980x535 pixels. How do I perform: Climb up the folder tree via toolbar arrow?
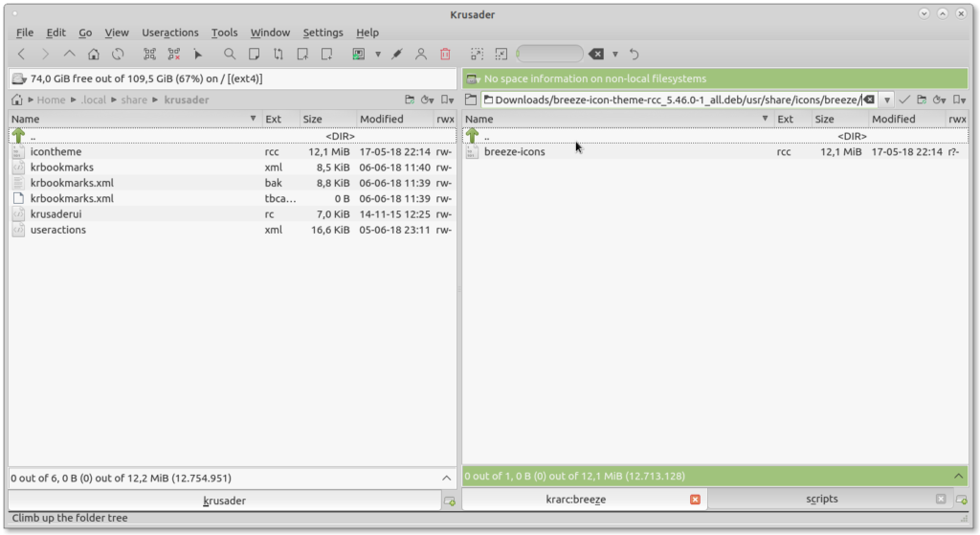click(69, 55)
